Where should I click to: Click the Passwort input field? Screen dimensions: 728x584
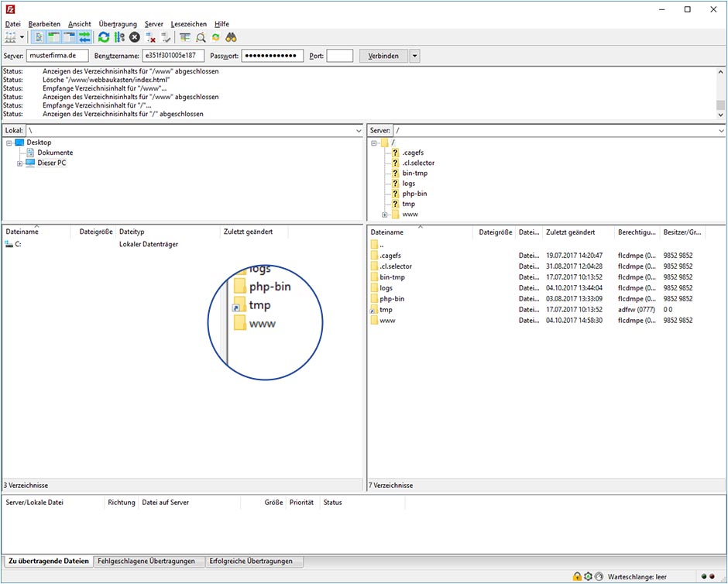(x=273, y=56)
